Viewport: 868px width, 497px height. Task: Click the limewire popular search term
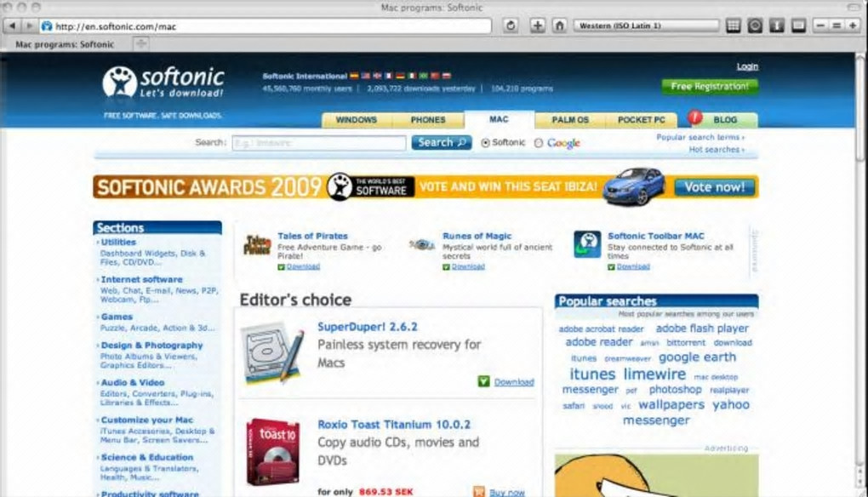click(x=654, y=374)
